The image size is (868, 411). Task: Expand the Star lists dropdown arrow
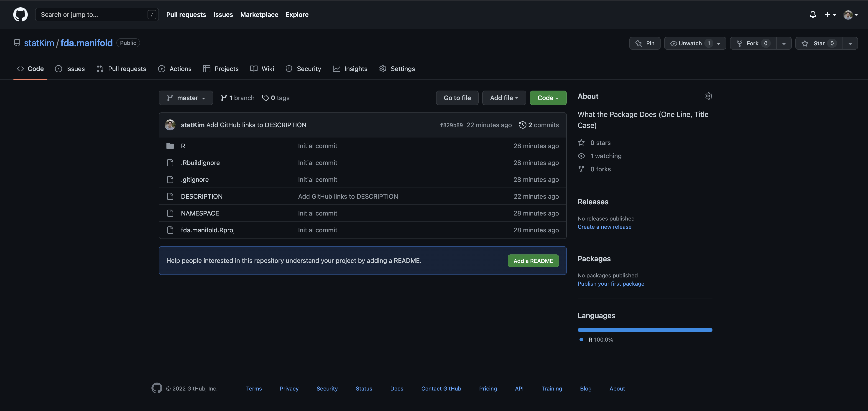tap(850, 43)
